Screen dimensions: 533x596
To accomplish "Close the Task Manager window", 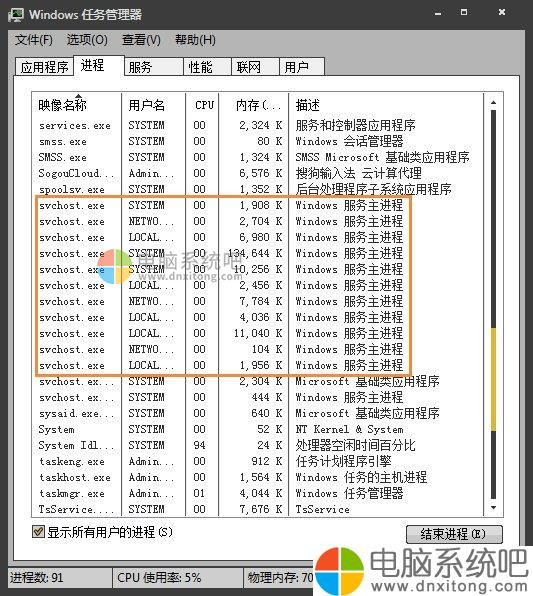I will point(502,13).
